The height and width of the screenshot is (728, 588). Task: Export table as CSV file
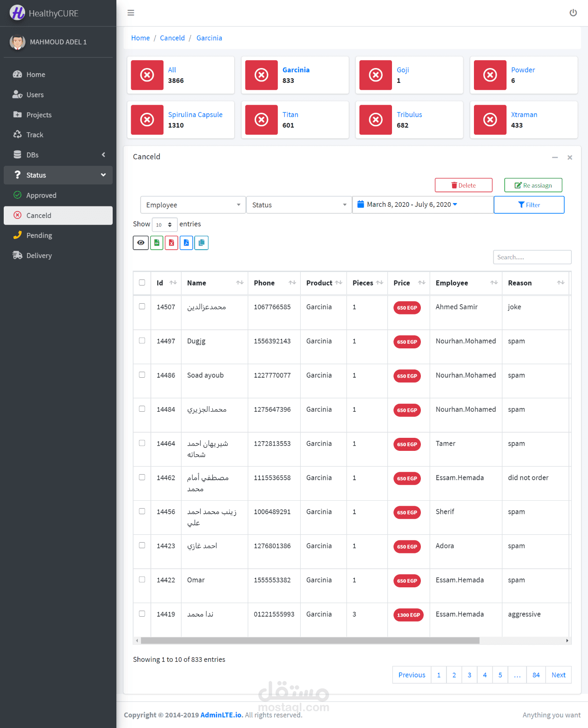157,243
